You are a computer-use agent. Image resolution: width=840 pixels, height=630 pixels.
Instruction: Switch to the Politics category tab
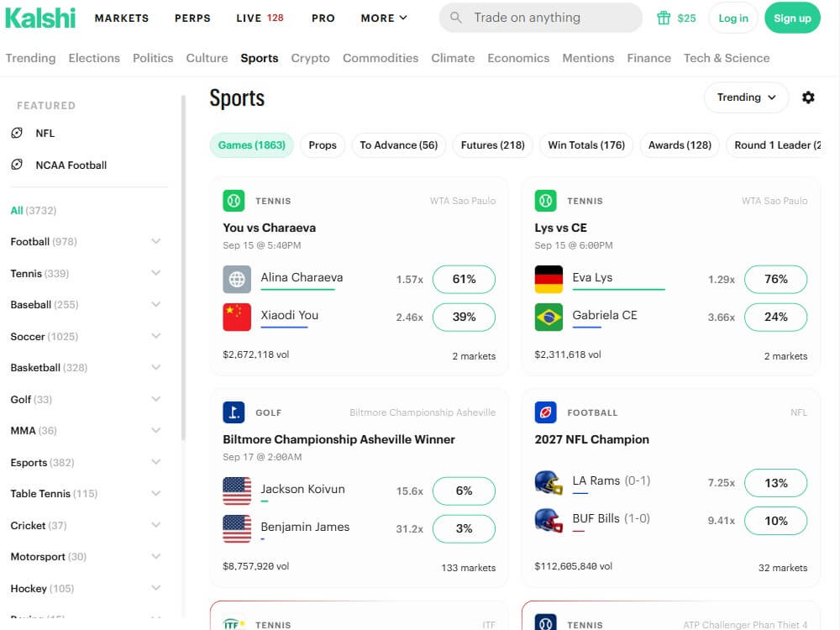[153, 58]
